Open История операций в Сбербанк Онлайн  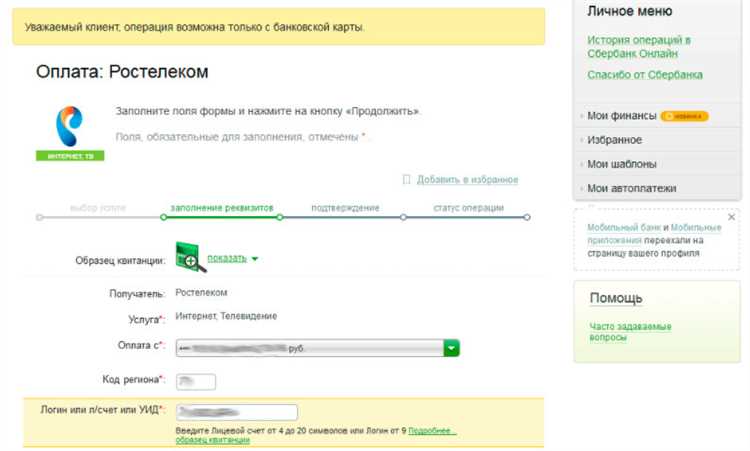(639, 46)
